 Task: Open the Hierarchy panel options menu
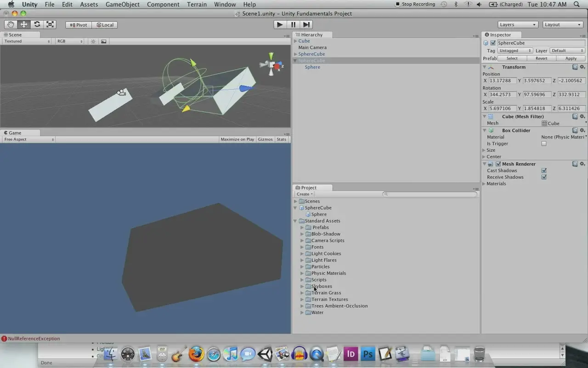[x=476, y=36]
